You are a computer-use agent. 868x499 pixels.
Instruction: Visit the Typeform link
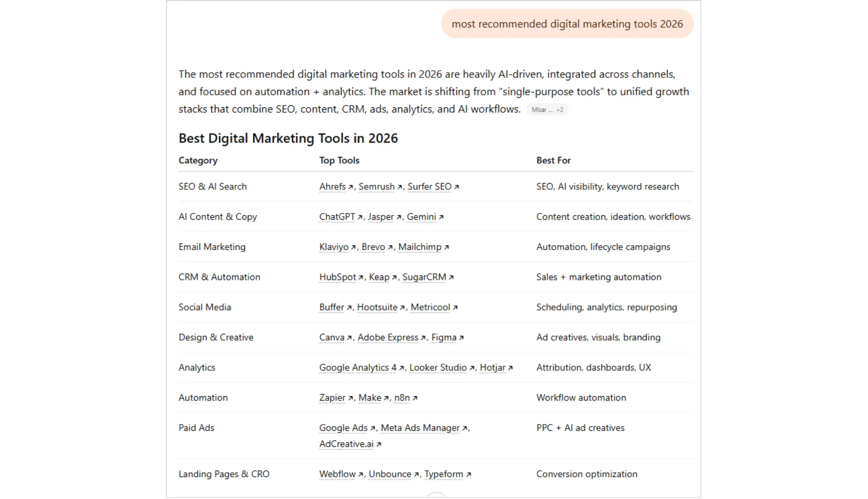[448, 474]
